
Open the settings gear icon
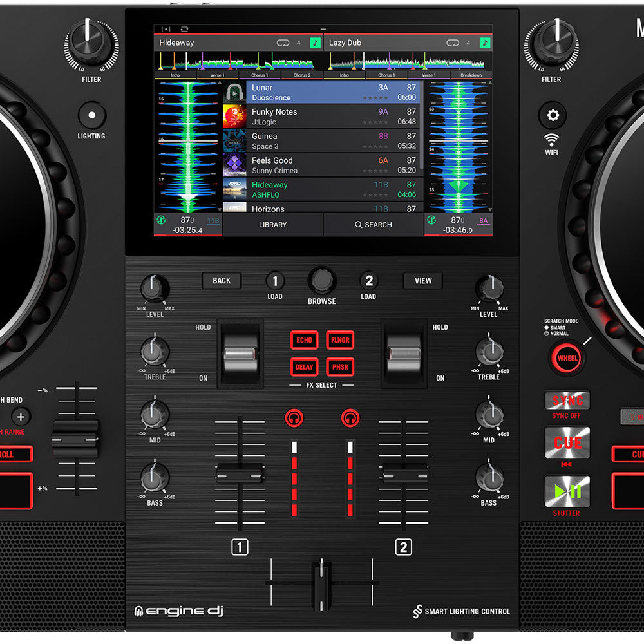tap(553, 113)
